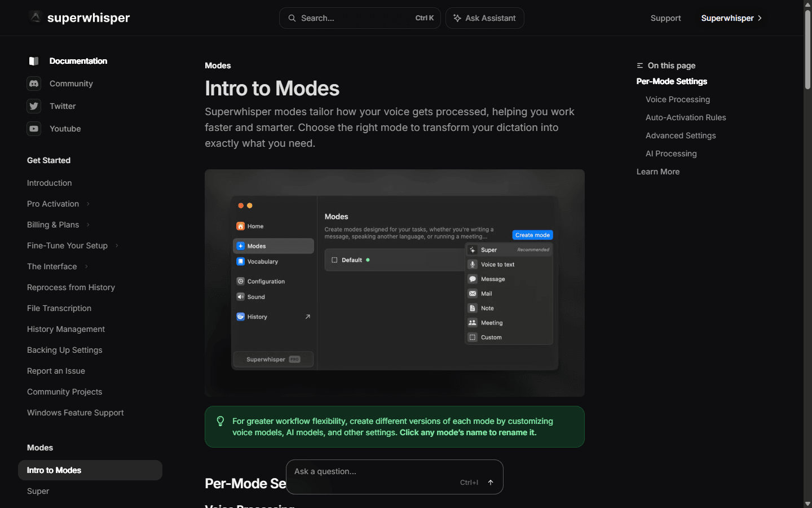Screen dimensions: 812x508
Task: Click the On this page list icon
Action: [640, 65]
